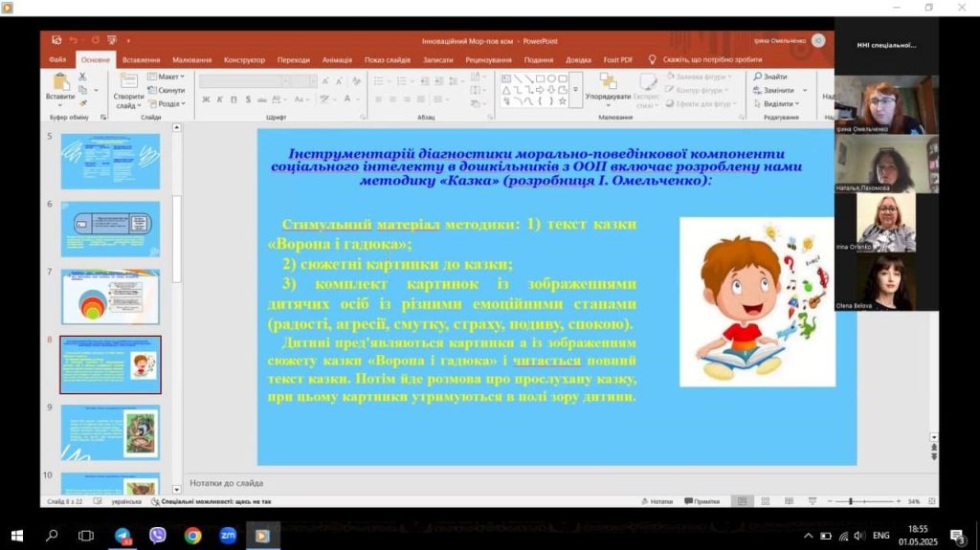This screenshot has height=550, width=980.
Task: Open the Файл tab
Action: point(57,59)
